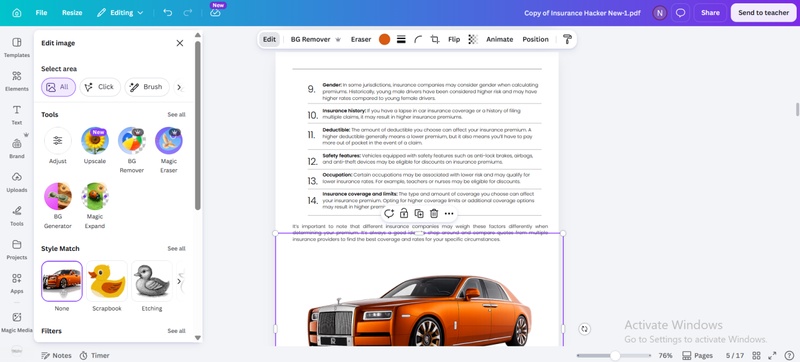800x362 pixels.
Task: Show more Style Match options arrow
Action: (x=179, y=281)
